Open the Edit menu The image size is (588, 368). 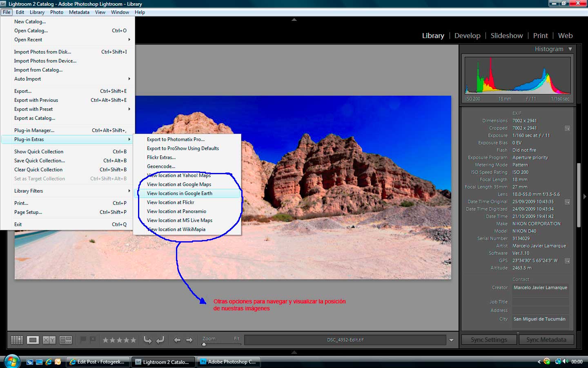coord(20,12)
